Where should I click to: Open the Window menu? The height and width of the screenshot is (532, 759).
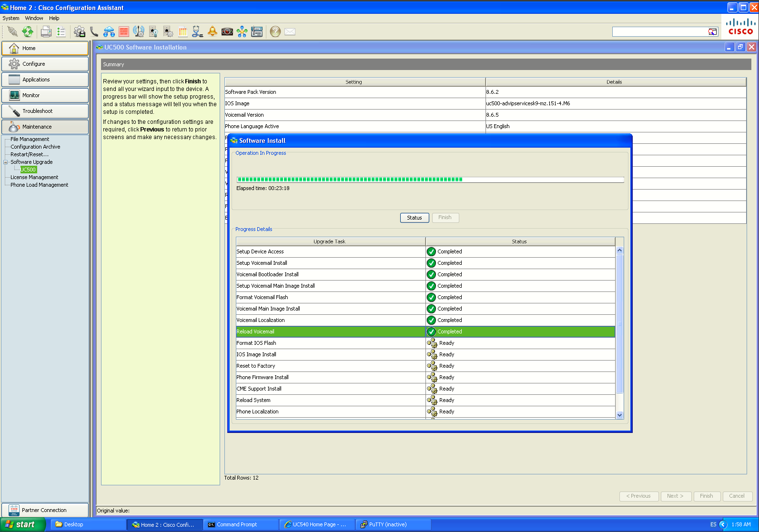tap(34, 18)
